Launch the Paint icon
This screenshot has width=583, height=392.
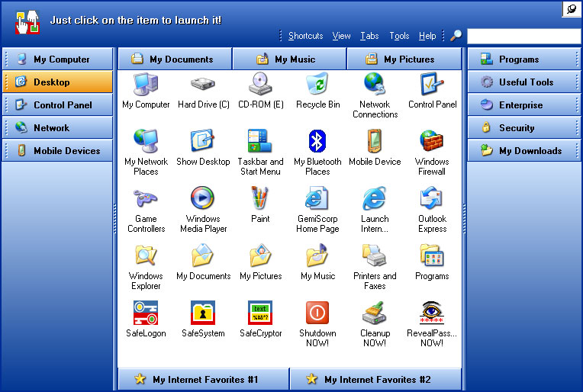pos(260,198)
